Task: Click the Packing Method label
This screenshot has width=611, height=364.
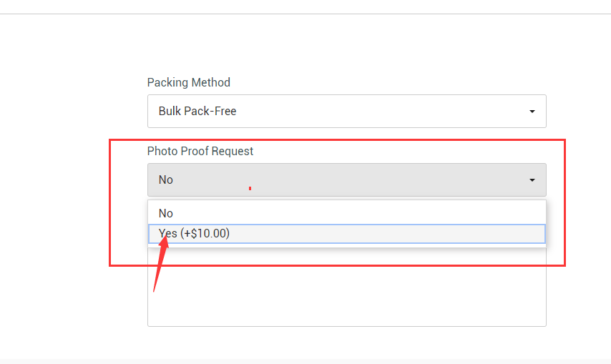Action: pos(189,82)
